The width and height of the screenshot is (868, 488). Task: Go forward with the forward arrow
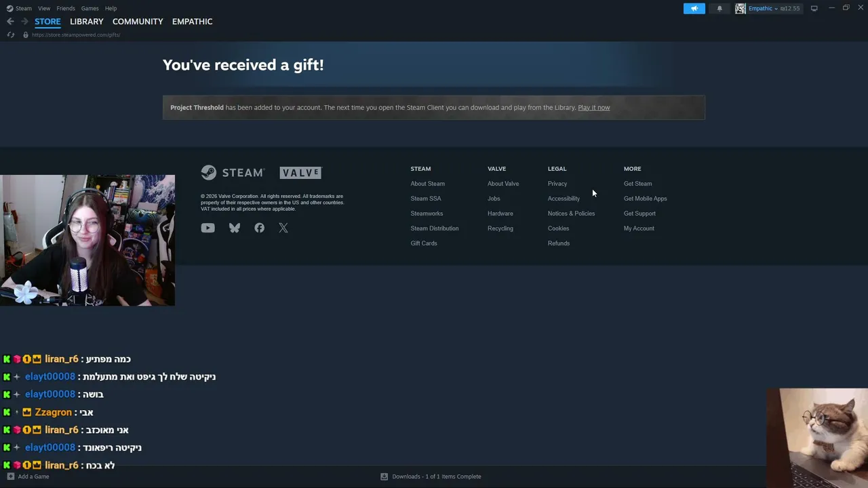coord(24,22)
